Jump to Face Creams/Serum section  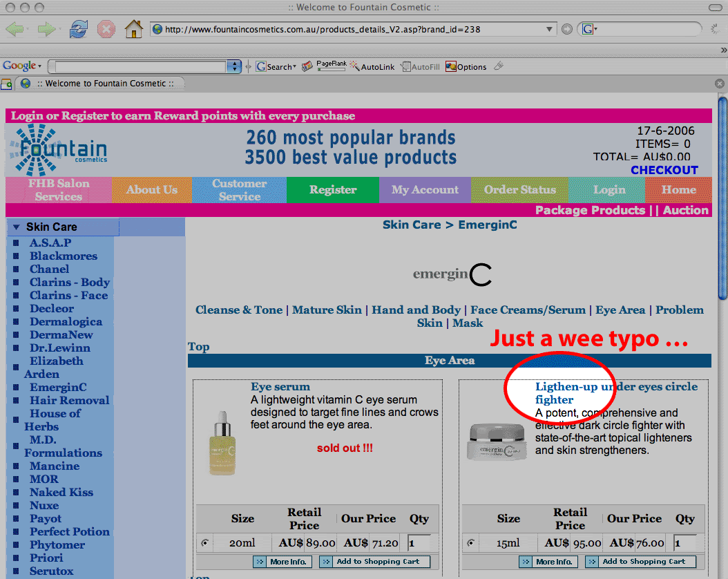528,310
